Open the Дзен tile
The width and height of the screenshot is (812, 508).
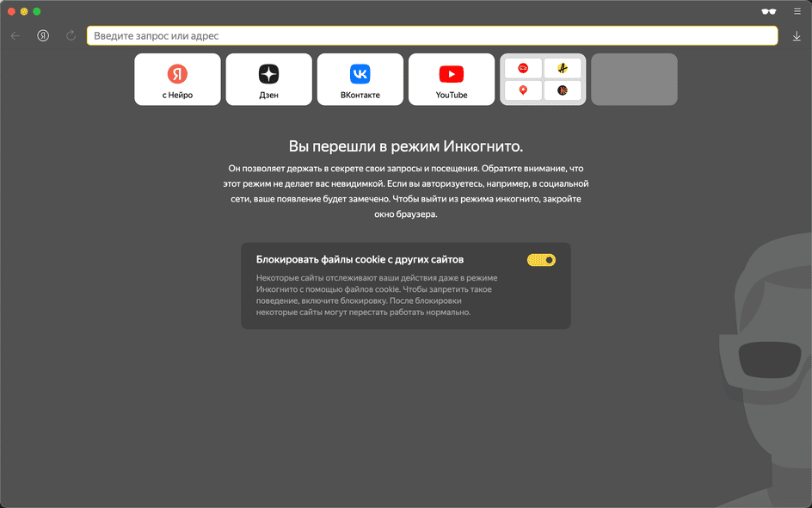coord(268,79)
